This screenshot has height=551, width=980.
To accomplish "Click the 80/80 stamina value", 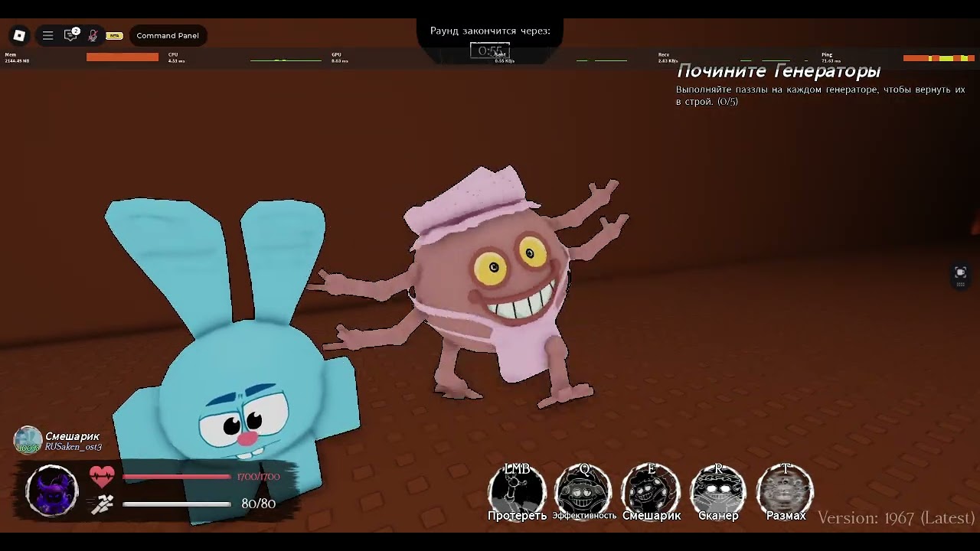I will click(259, 504).
